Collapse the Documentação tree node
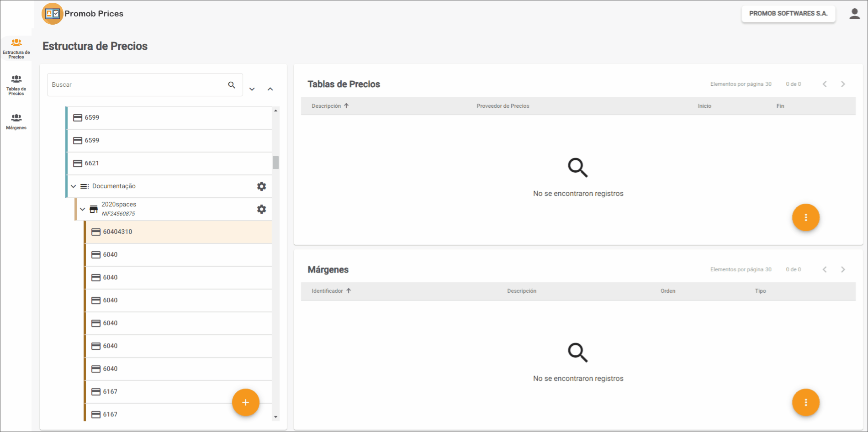This screenshot has height=432, width=868. tap(74, 186)
